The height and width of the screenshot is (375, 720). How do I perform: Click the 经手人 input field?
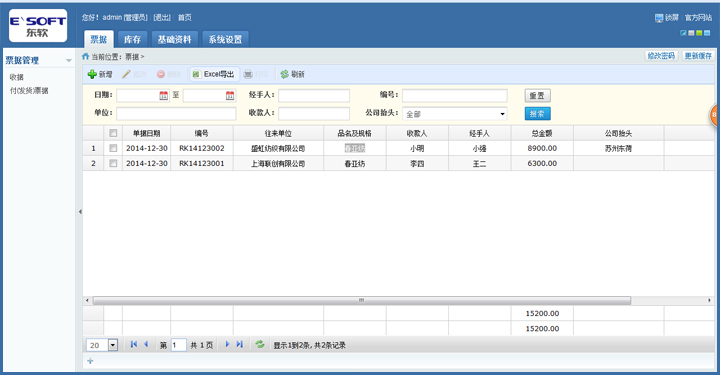[314, 95]
